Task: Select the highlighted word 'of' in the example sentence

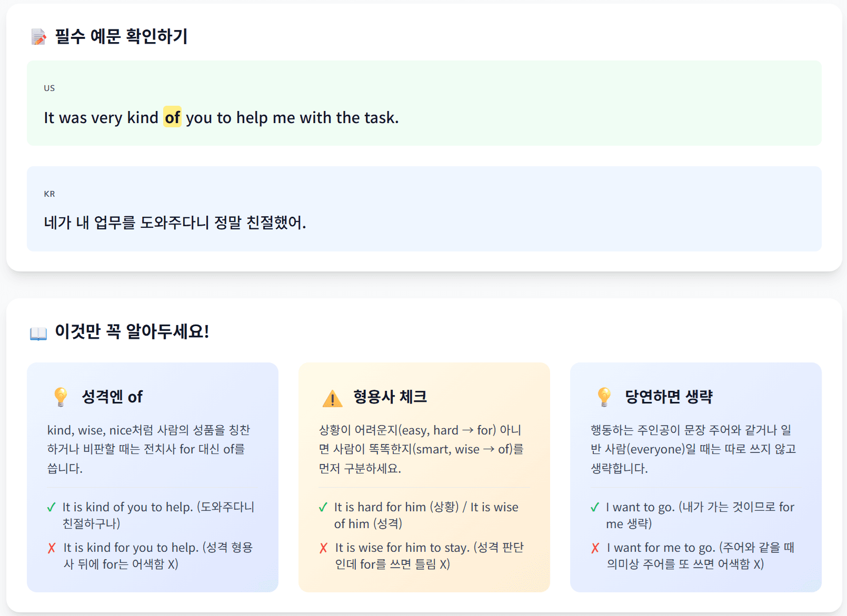Action: tap(172, 117)
